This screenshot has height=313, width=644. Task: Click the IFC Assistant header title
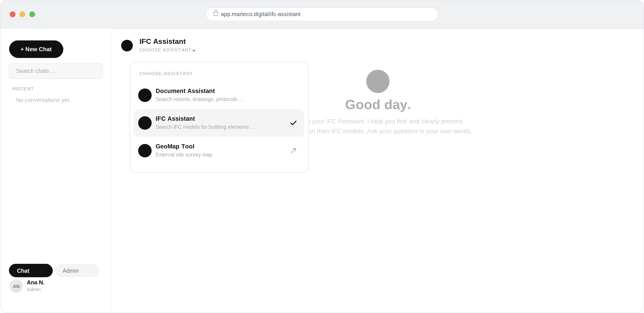pyautogui.click(x=163, y=42)
